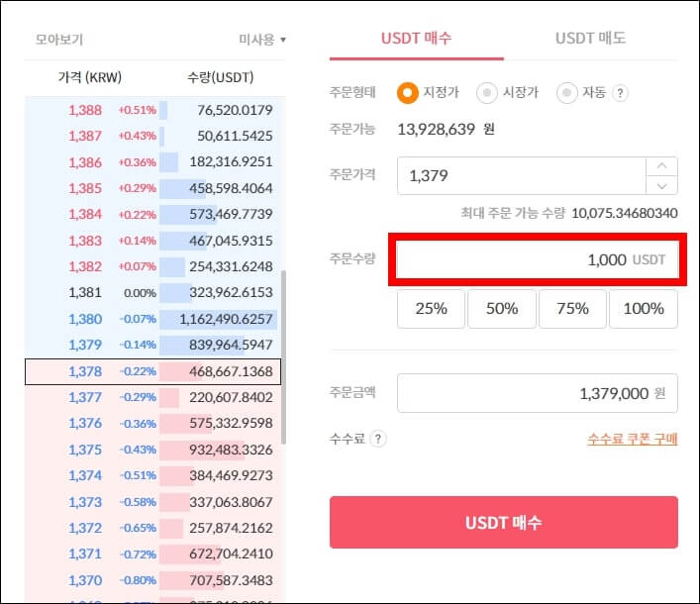Viewport: 700px width, 604px height.
Task: Switch to the USDT 매도 tab
Action: click(x=591, y=39)
